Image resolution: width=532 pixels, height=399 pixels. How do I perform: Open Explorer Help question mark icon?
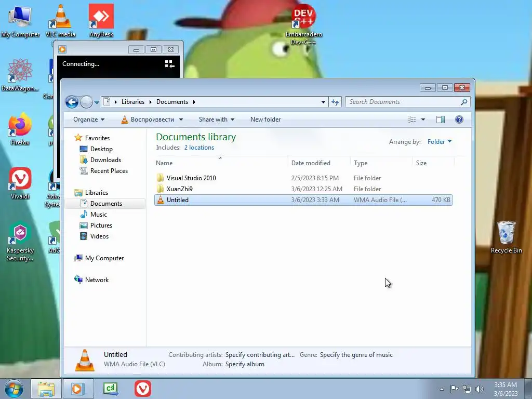tap(459, 119)
